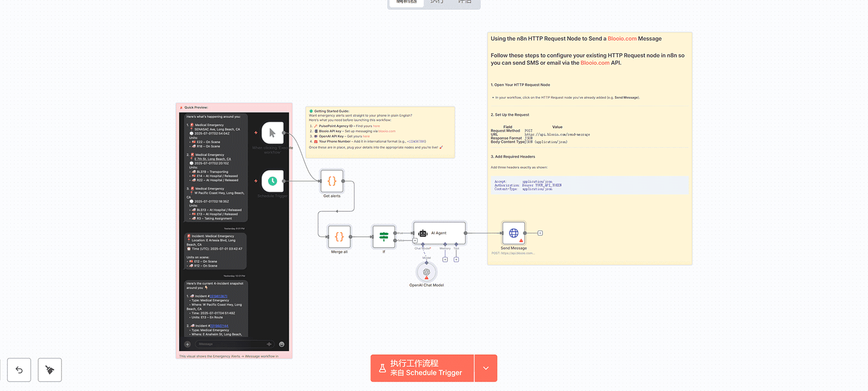Open the Merge all code node

click(x=339, y=237)
